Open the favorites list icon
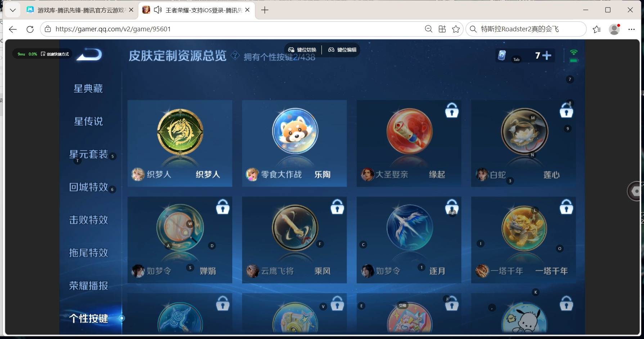The width and height of the screenshot is (644, 339). tap(596, 29)
